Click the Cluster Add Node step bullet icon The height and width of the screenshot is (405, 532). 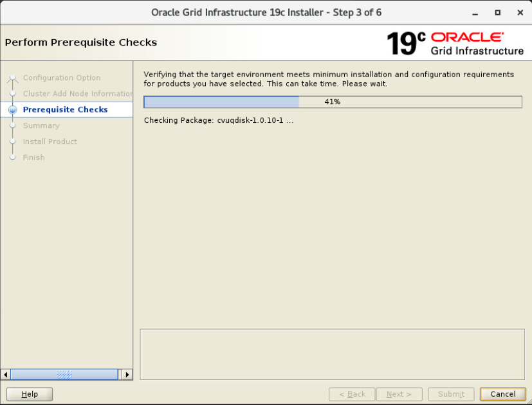click(x=13, y=94)
